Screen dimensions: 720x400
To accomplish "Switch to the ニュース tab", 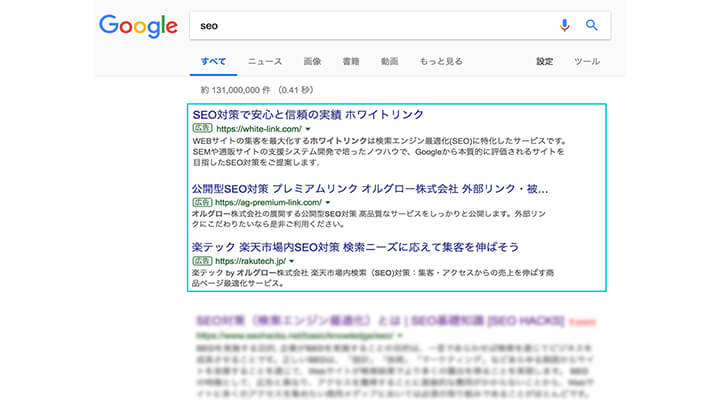I will click(x=265, y=62).
